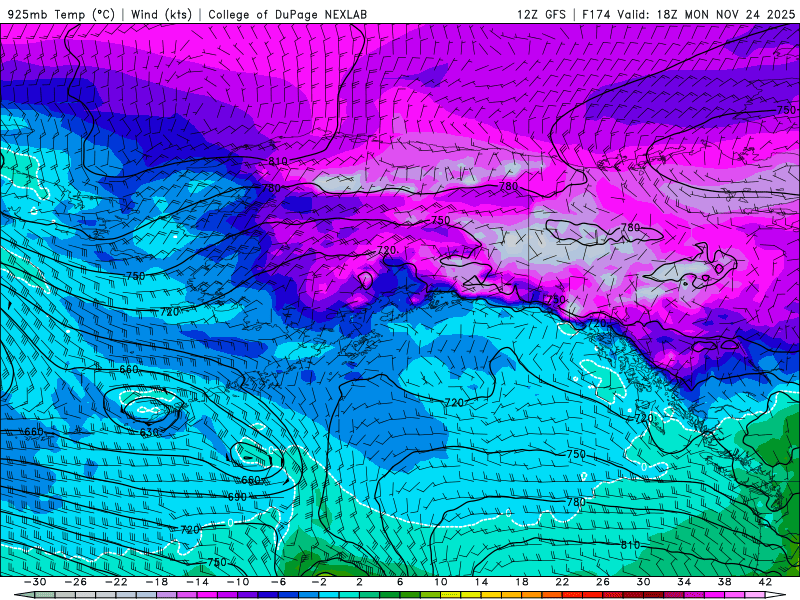Screen dimensions: 800x600
Task: Click the 34 colorbar scale label
Action: tap(684, 582)
